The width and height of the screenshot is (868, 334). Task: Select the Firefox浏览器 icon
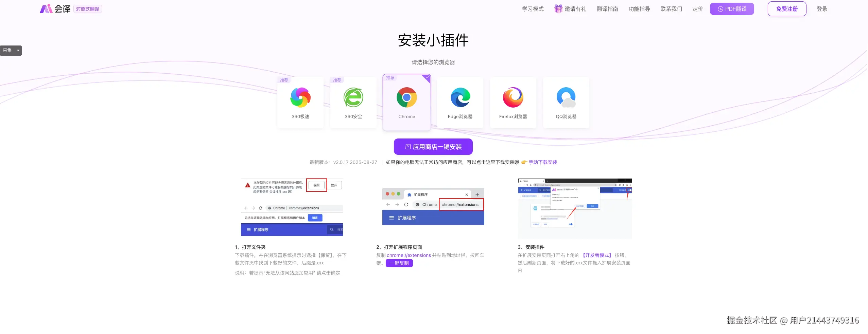(513, 97)
